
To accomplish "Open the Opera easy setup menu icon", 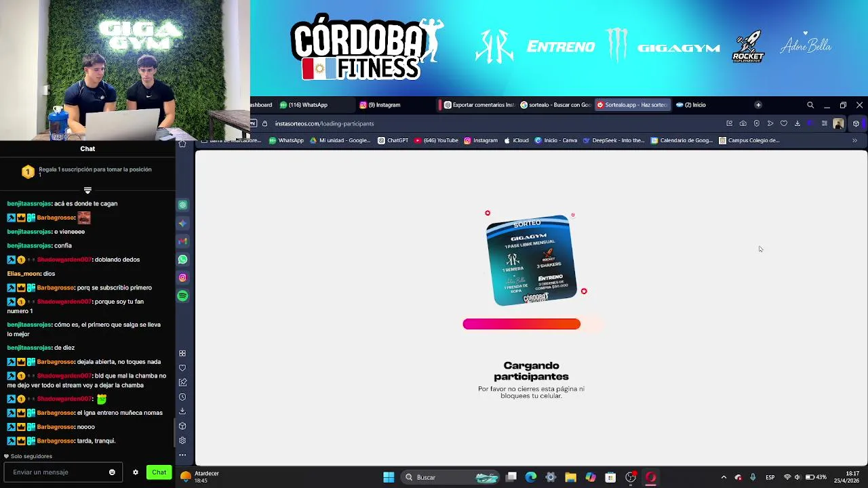I will tap(825, 123).
